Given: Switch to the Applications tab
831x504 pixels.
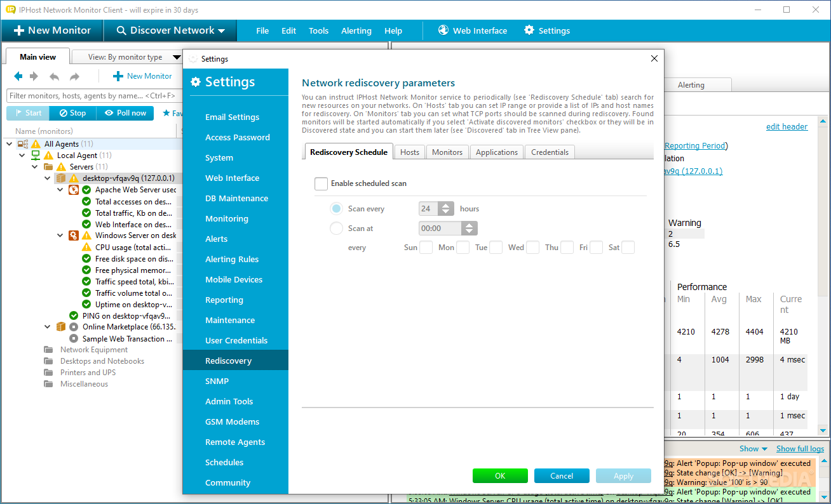Looking at the screenshot, I should (497, 152).
